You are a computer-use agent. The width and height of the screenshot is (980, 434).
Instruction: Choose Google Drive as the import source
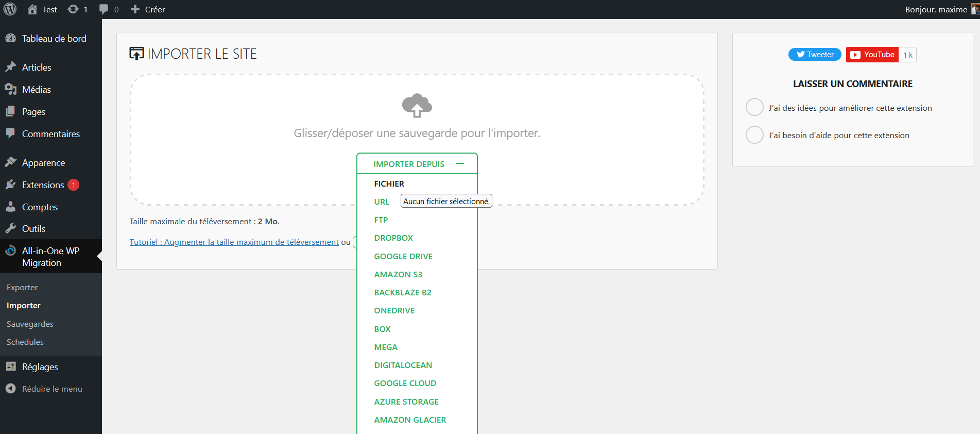pos(403,256)
